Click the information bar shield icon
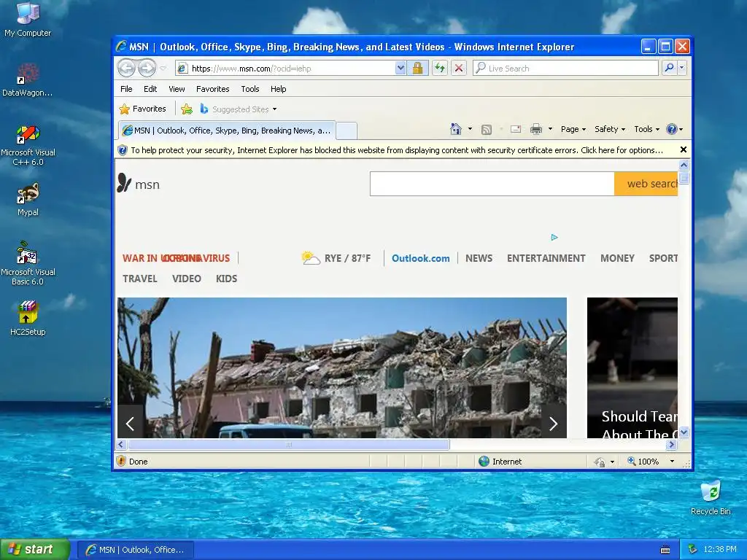Screen dimensions: 747x560 click(123, 150)
